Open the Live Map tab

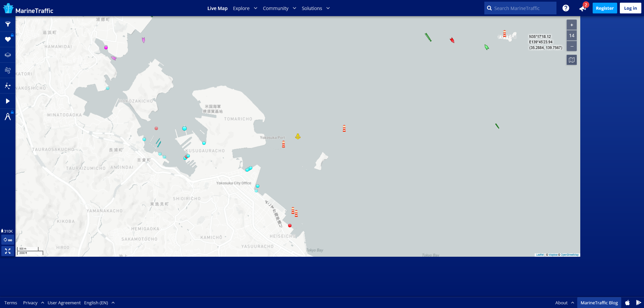click(x=217, y=8)
